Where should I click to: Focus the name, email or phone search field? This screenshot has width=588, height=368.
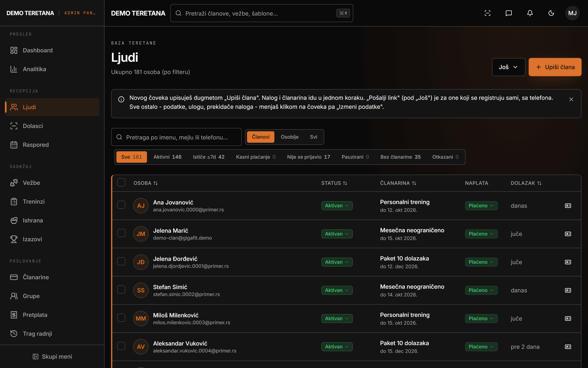point(176,137)
